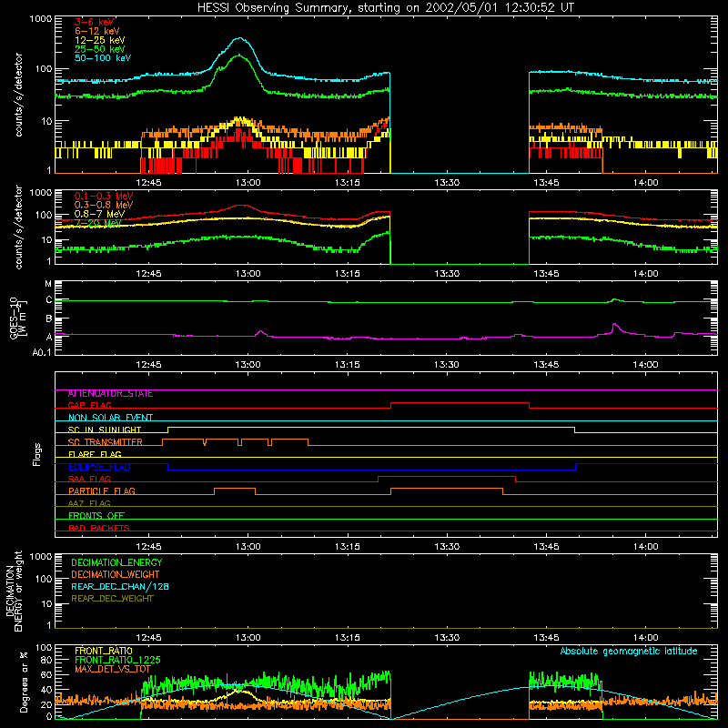Click the MAX_DET_VS_TOT legend entry

(113, 669)
